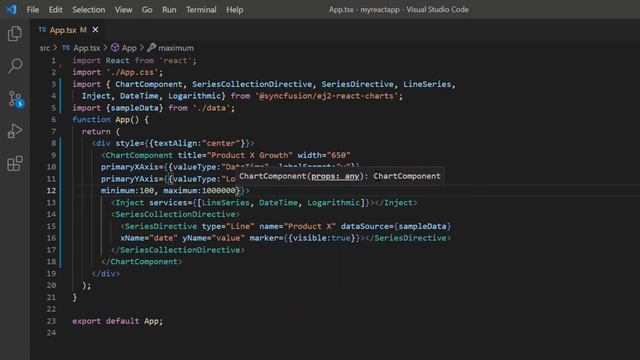Open the Go menu
This screenshot has width=640, height=360.
click(147, 9)
